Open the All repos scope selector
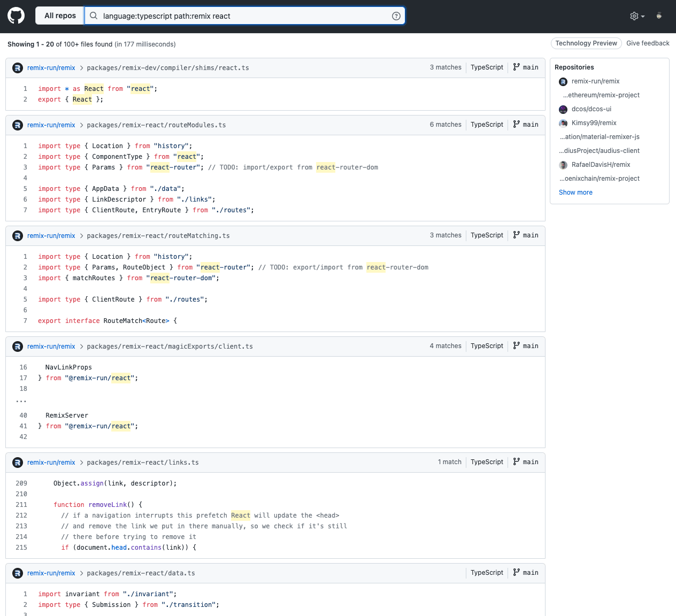676x616 pixels. tap(60, 16)
